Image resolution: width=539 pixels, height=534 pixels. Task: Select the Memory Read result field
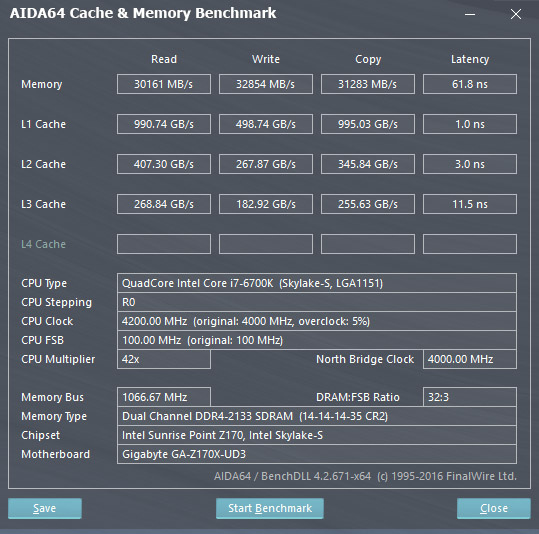point(164,84)
